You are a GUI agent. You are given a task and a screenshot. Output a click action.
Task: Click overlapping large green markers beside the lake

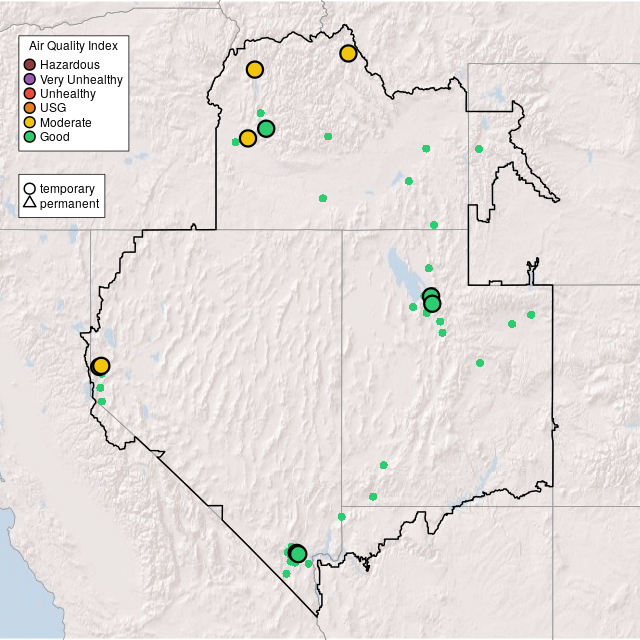[431, 300]
